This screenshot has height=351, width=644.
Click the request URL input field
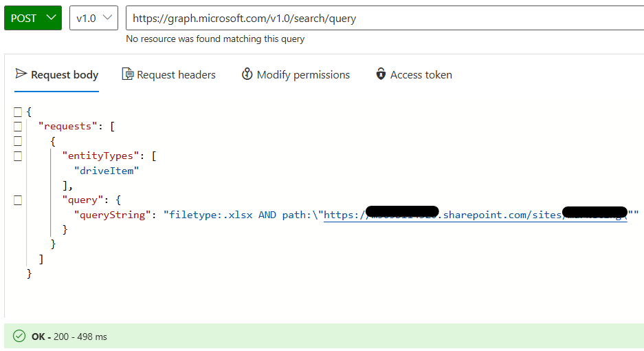pos(385,18)
